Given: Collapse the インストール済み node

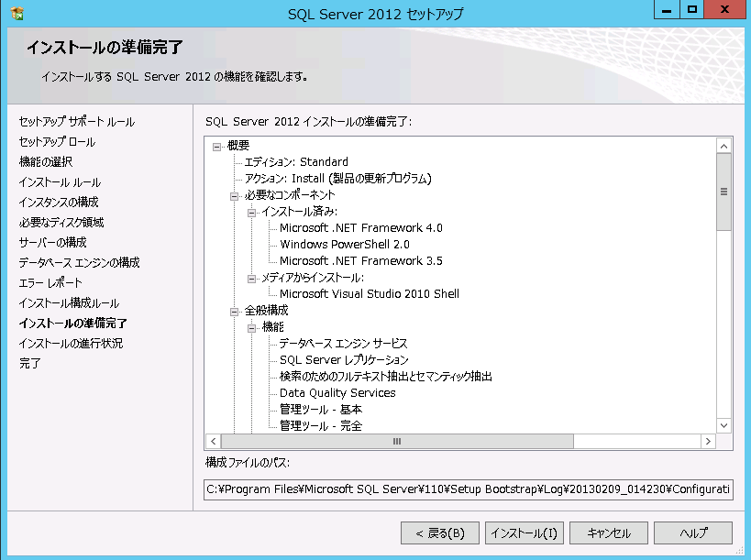Looking at the screenshot, I should tap(251, 213).
